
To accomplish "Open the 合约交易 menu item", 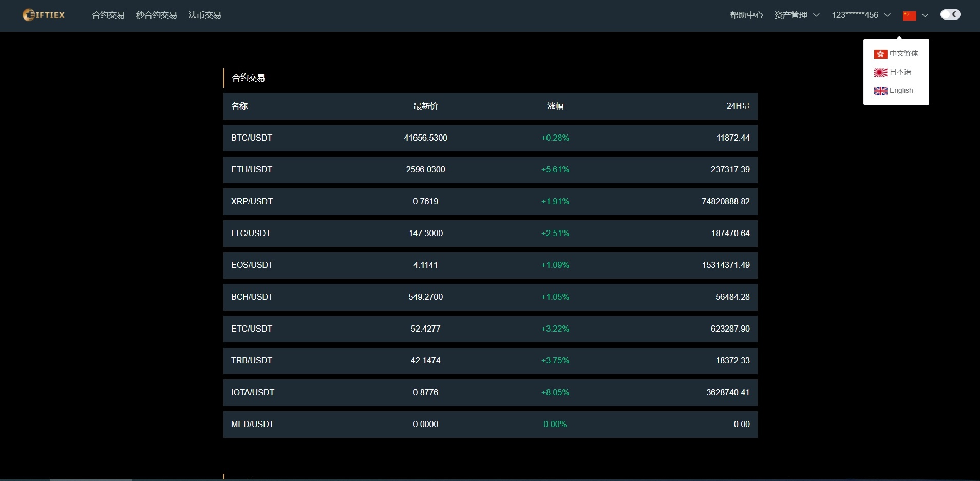I will [x=108, y=15].
